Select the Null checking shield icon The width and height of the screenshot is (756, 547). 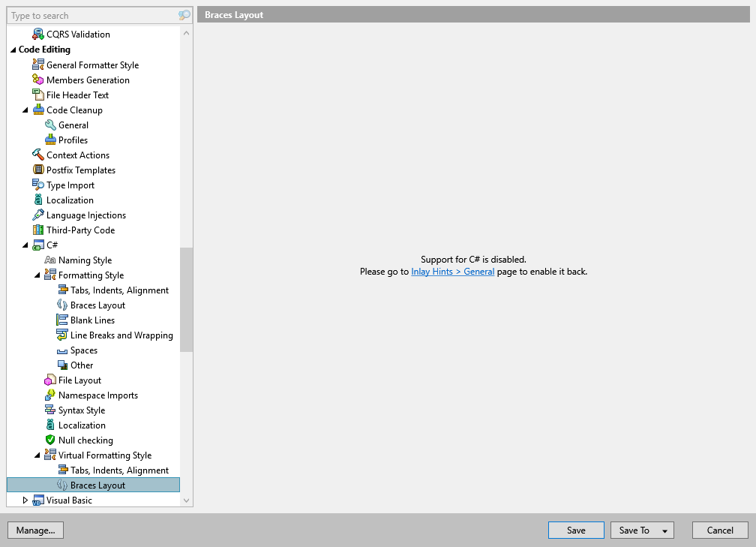(50, 440)
